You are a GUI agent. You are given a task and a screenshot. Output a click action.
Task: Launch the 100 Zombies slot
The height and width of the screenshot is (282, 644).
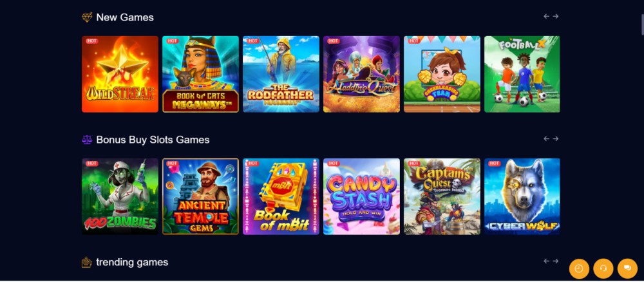point(120,196)
